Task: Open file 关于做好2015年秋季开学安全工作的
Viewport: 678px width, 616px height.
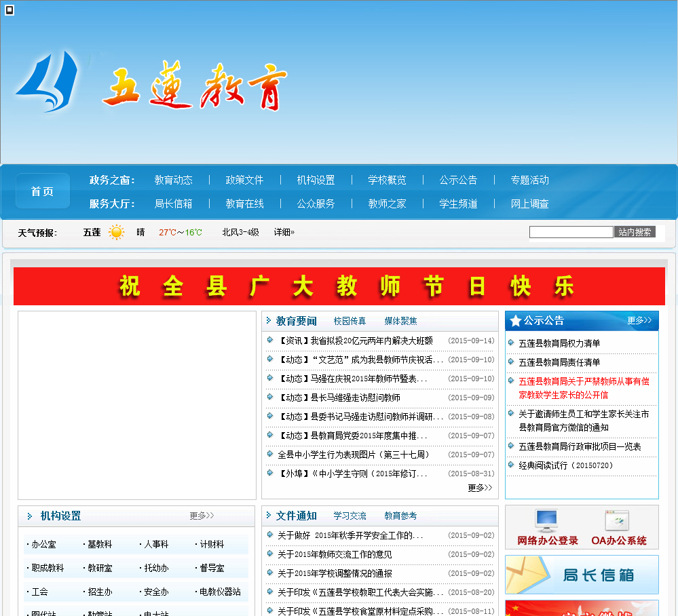Action: pos(351,535)
